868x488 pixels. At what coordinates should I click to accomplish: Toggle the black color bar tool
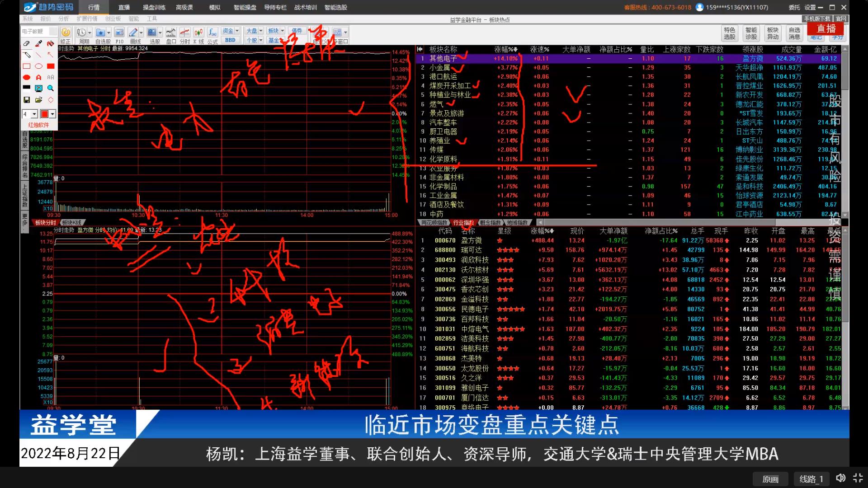click(27, 88)
